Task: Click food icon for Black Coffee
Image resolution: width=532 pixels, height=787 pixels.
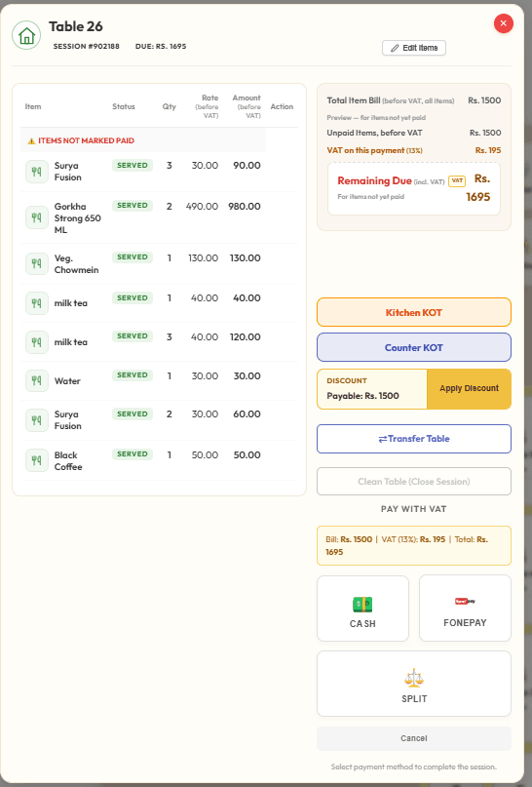Action: click(x=37, y=460)
